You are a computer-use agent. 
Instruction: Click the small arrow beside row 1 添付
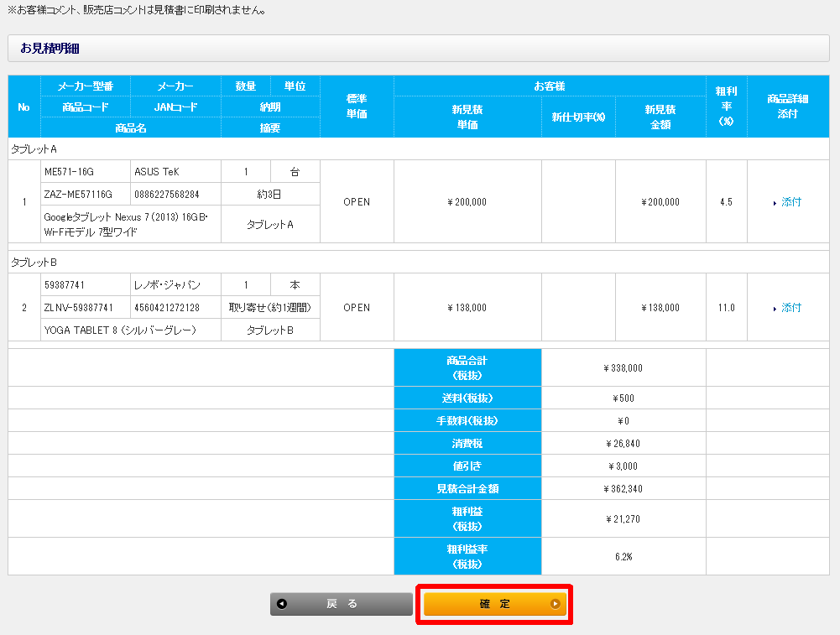pos(775,203)
